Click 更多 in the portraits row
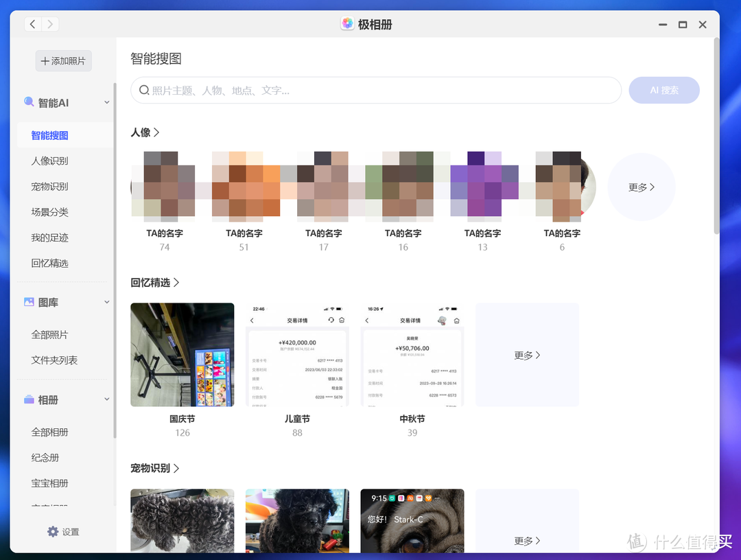Image resolution: width=741 pixels, height=560 pixels. [642, 187]
